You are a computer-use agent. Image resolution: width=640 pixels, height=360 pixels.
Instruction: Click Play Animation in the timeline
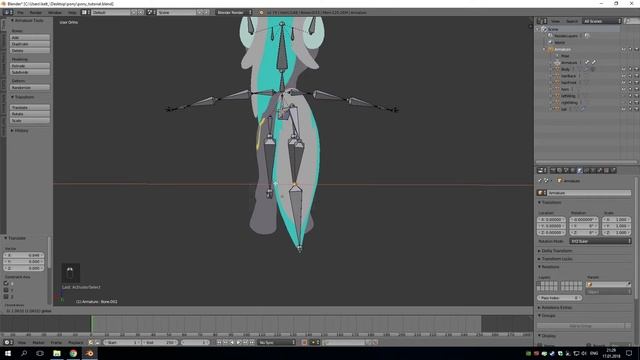point(239,342)
